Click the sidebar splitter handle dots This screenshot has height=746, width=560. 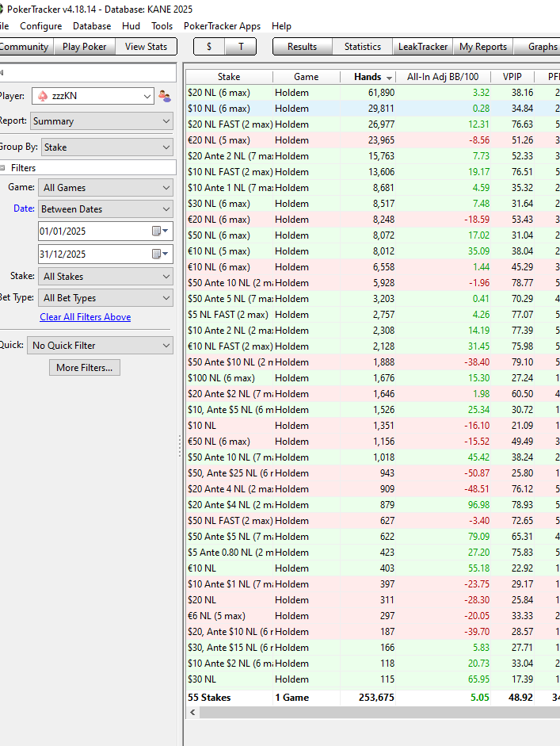click(180, 446)
